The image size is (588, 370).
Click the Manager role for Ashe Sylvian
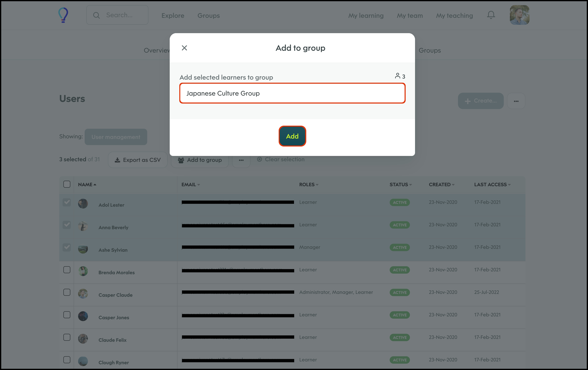(310, 247)
